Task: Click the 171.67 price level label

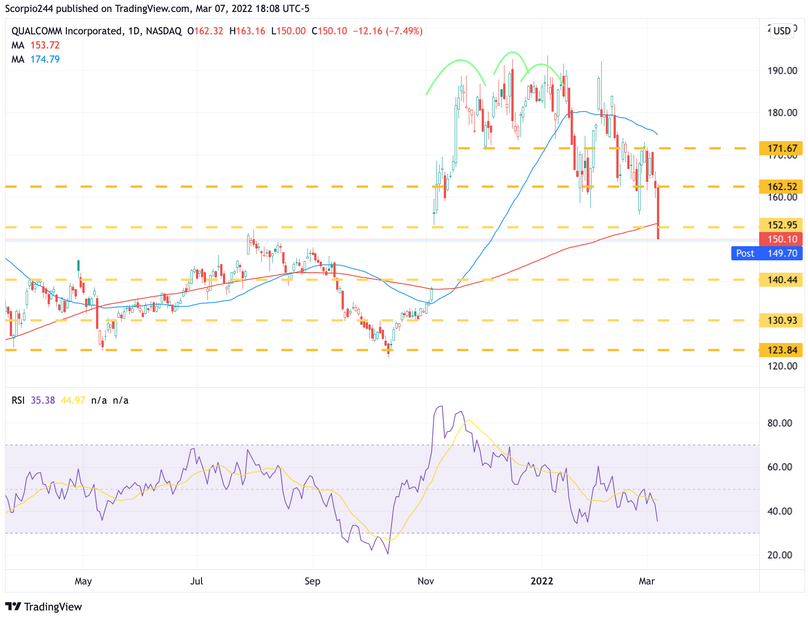Action: click(x=782, y=148)
